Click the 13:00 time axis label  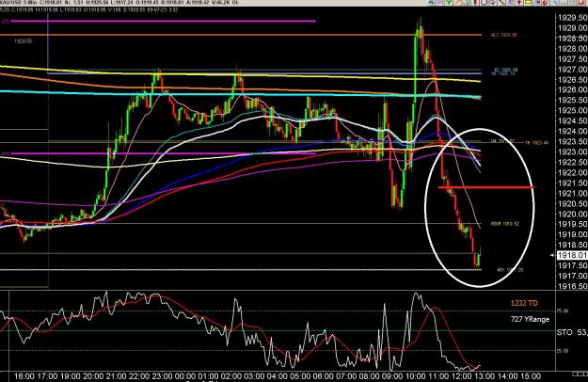tap(485, 376)
